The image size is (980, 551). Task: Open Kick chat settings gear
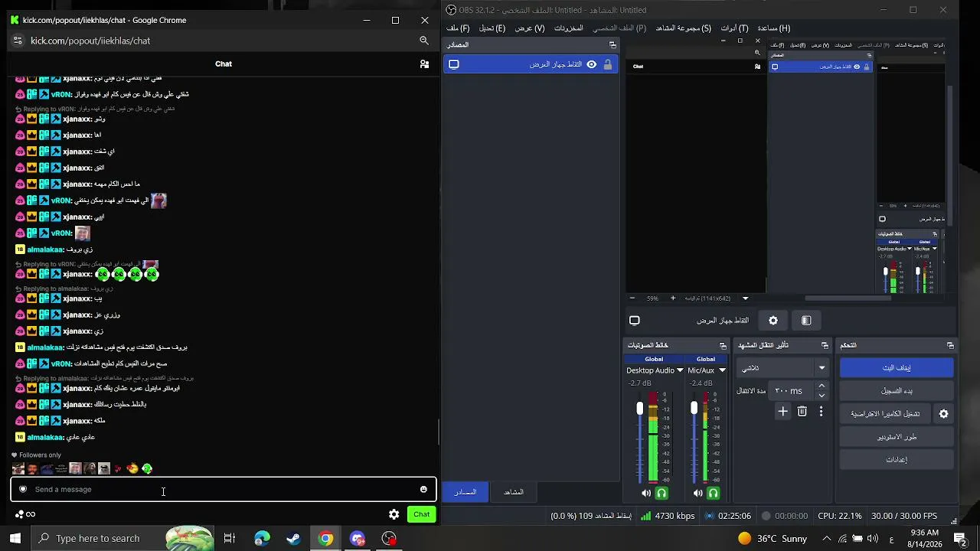tap(394, 515)
